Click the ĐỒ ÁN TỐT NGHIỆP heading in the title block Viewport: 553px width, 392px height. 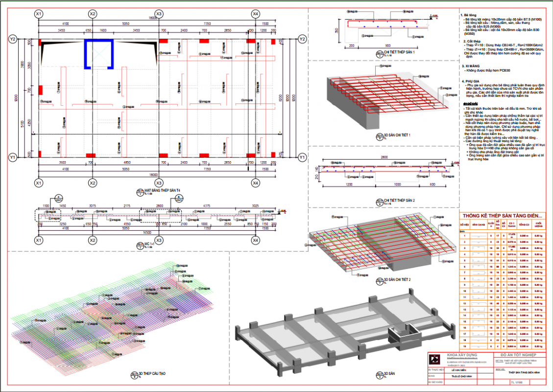tap(518, 354)
